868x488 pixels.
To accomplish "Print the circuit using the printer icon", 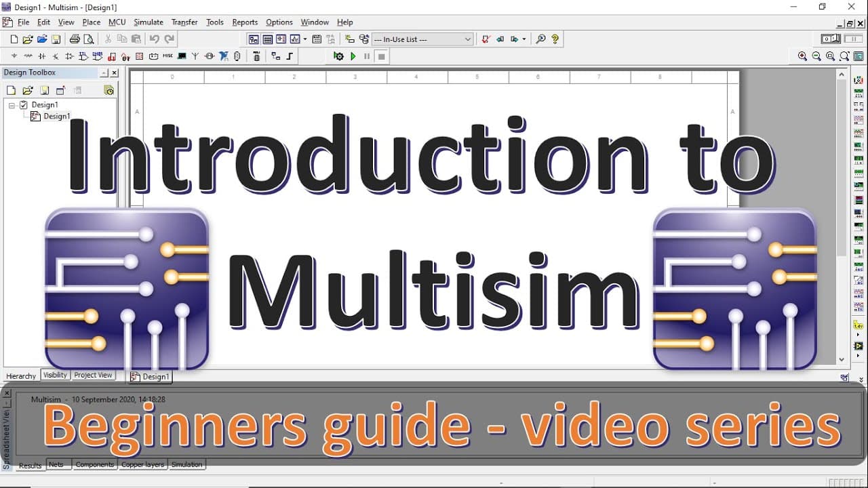I will point(75,39).
